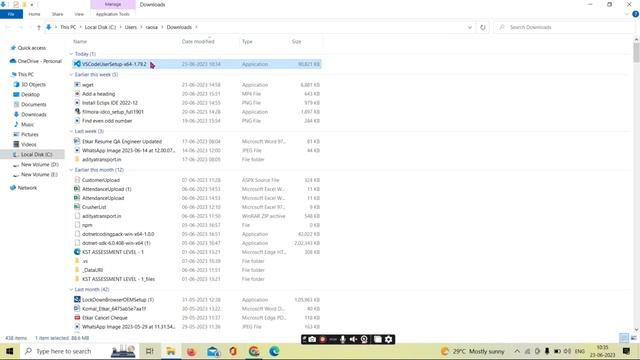Launch the Office taskbar icon

(233, 351)
